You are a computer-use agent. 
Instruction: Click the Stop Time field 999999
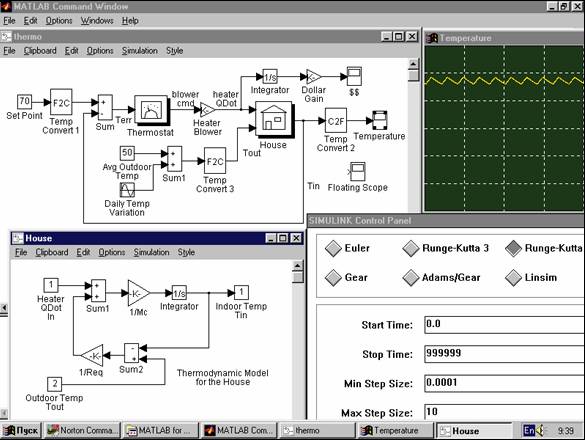tap(504, 354)
